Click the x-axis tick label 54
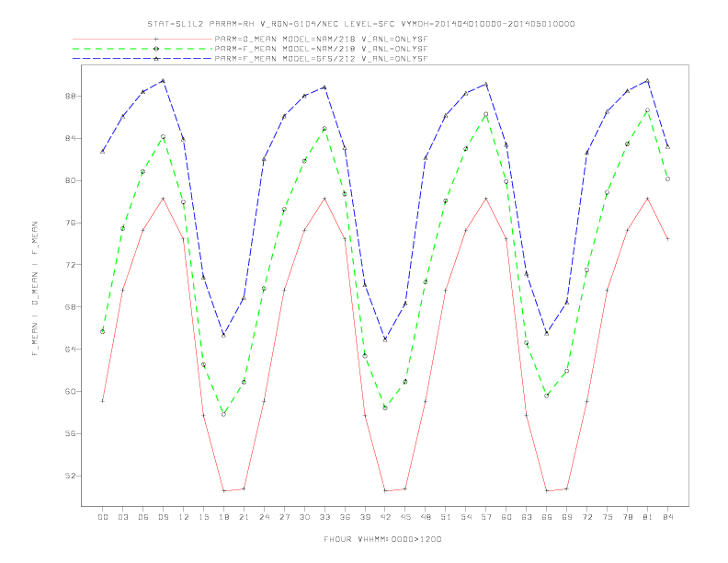 466,517
